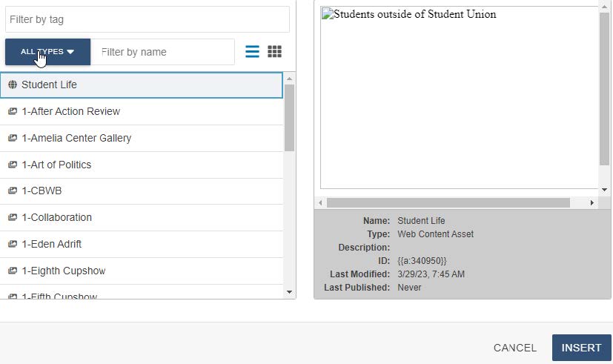Screen dimensions: 613x364
Task: Switch to list view icon
Action: [252, 52]
